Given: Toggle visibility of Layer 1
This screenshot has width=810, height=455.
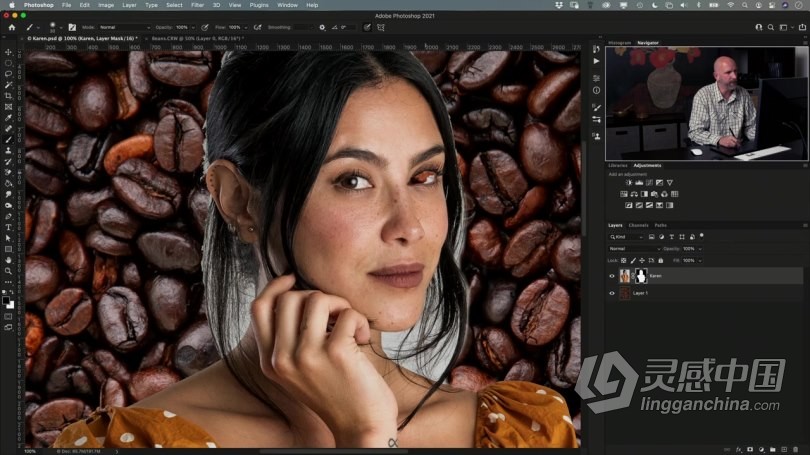Looking at the screenshot, I should tap(612, 294).
